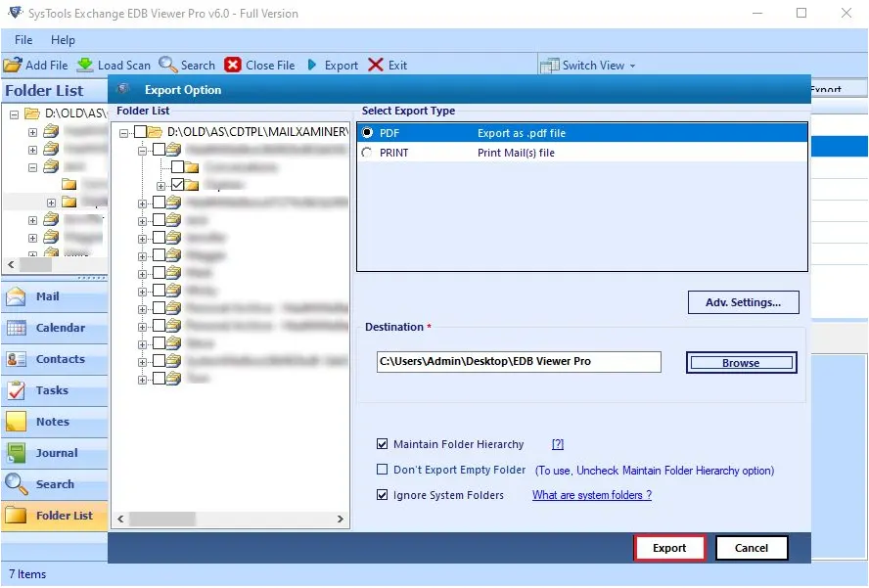Collapse D:\OLD\AS root in main window's Folder List panel
869x588 pixels.
click(x=15, y=114)
